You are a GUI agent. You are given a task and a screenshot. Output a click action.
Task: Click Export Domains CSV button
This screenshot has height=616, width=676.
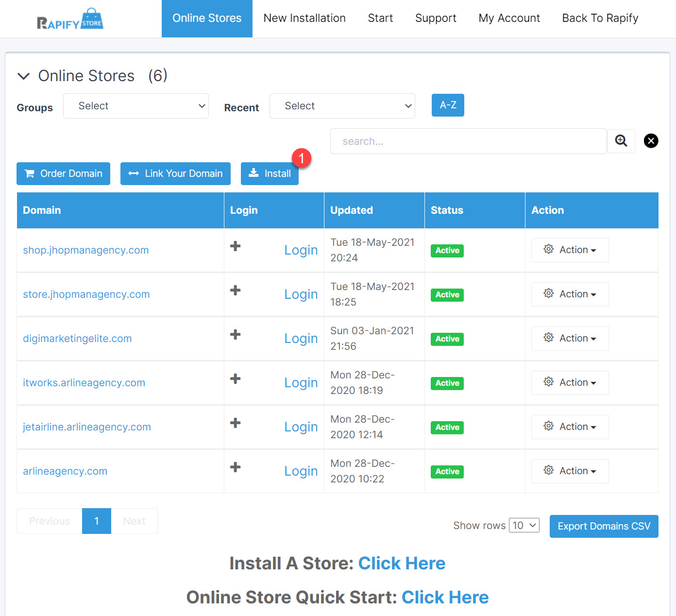tap(604, 526)
